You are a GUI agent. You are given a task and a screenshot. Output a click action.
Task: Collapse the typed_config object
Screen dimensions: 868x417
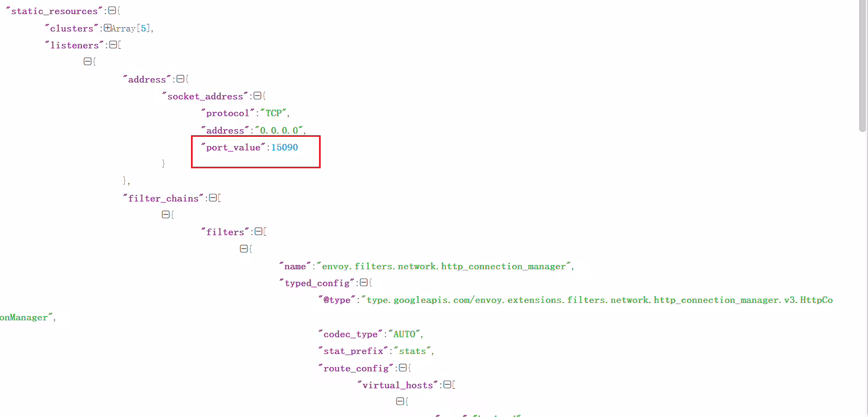click(363, 282)
